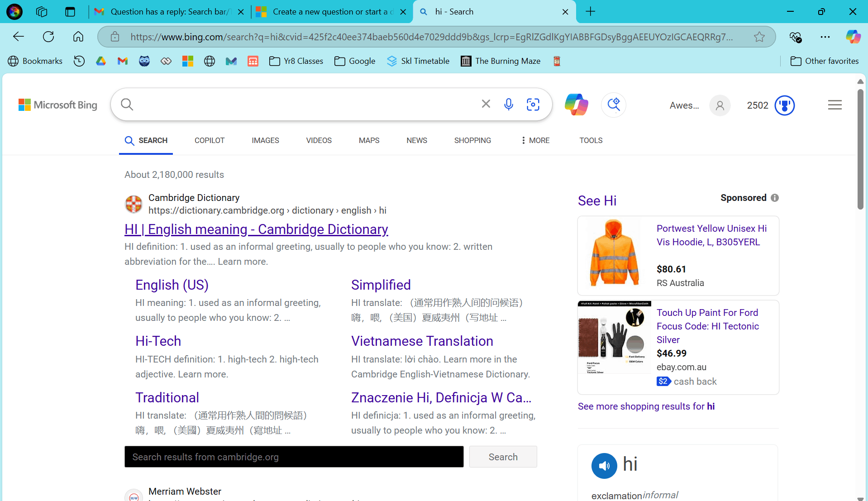Switch to the COPILOT tab
This screenshot has width=868, height=501.
(x=210, y=140)
